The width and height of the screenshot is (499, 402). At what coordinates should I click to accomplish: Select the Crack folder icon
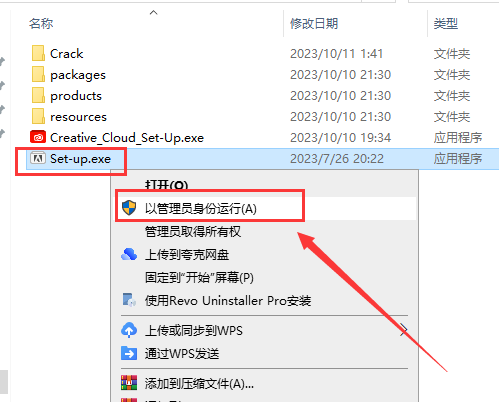point(38,53)
